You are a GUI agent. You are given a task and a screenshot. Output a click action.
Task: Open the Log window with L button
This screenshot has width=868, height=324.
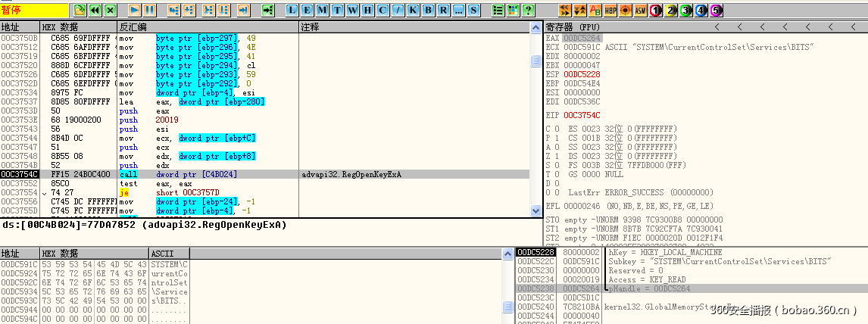pos(292,10)
